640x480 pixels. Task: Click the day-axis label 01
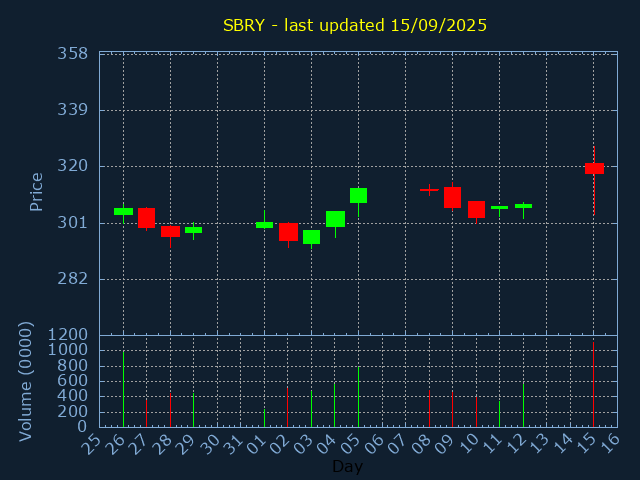[257, 444]
